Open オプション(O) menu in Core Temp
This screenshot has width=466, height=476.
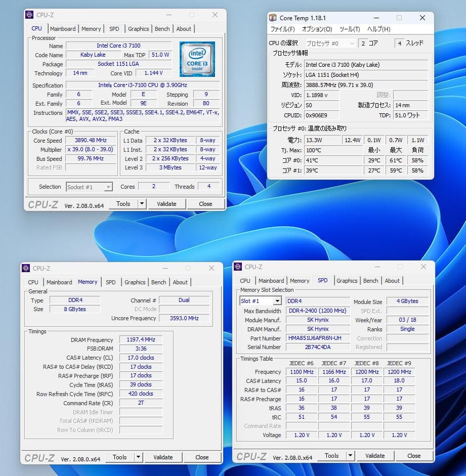[317, 29]
